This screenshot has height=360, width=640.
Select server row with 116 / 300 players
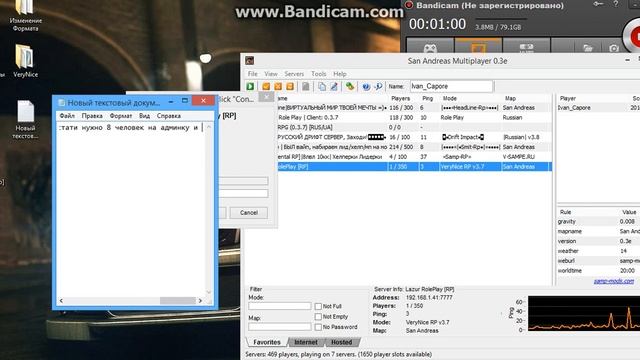point(414,108)
